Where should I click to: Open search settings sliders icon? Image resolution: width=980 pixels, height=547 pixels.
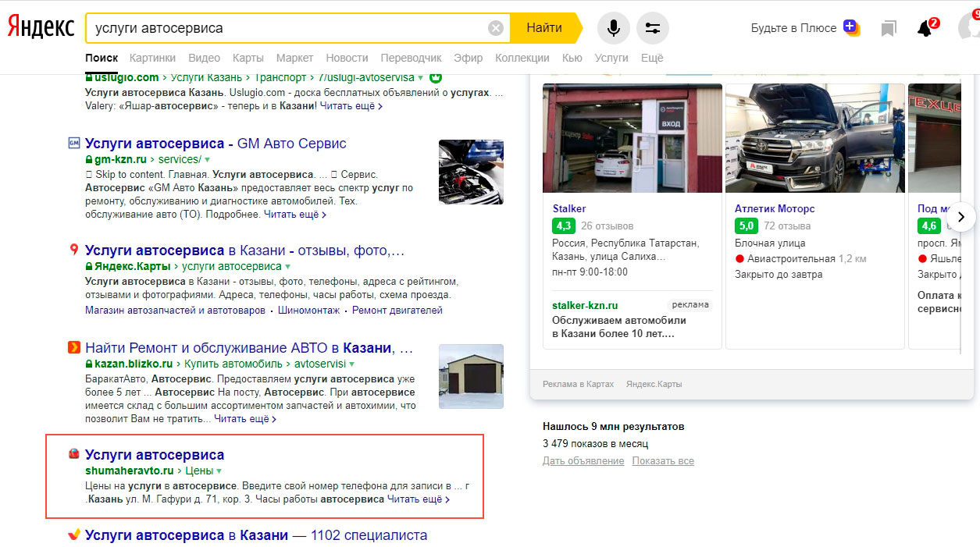pos(653,28)
